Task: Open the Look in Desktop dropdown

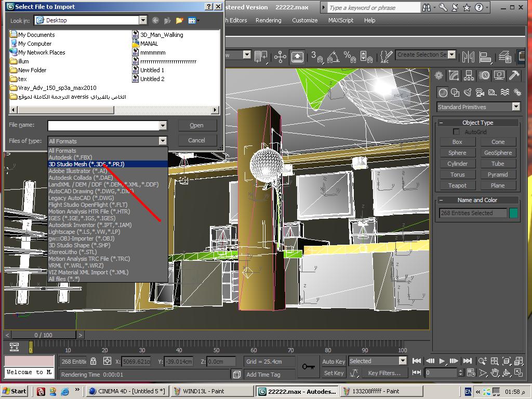Action: [x=143, y=20]
